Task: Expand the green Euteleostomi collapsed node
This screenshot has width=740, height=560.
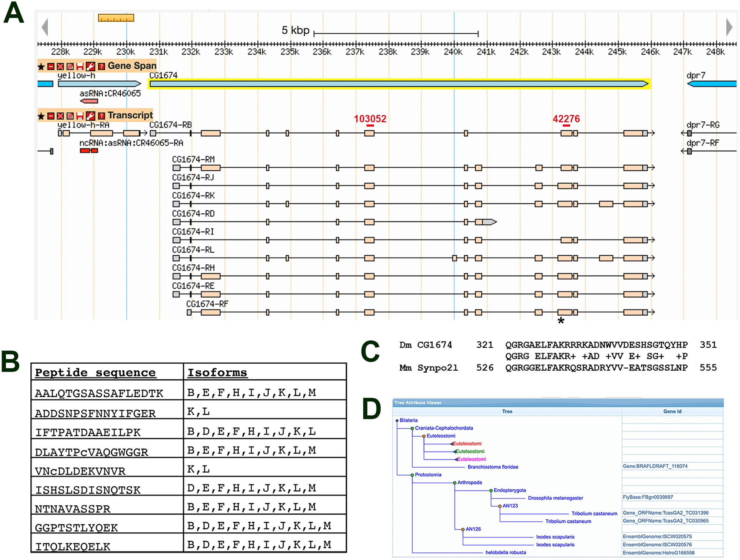Action: coord(455,451)
